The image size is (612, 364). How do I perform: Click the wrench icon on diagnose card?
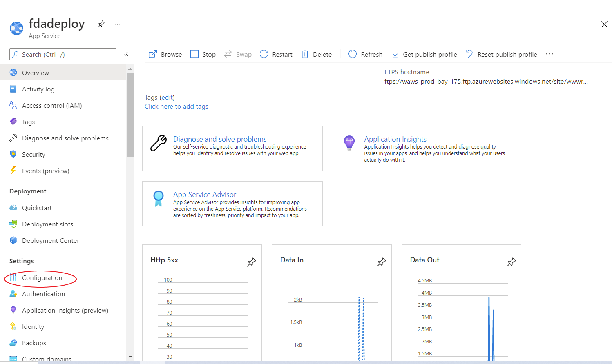click(x=159, y=143)
